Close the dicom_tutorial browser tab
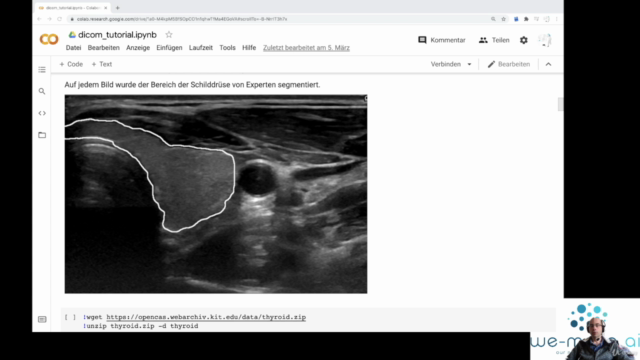 106,8
